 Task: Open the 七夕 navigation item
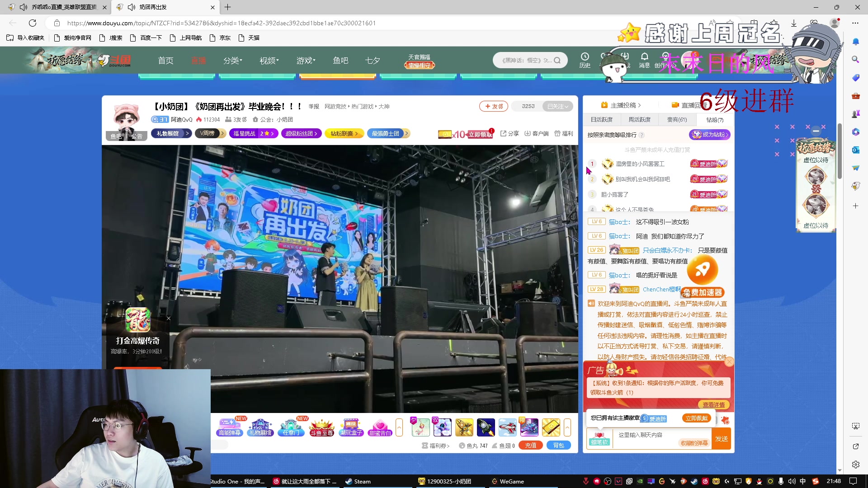[373, 60]
